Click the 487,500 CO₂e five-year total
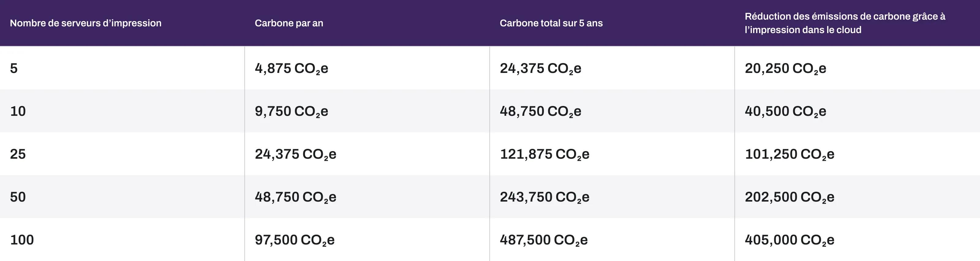980x261 pixels. 544,240
